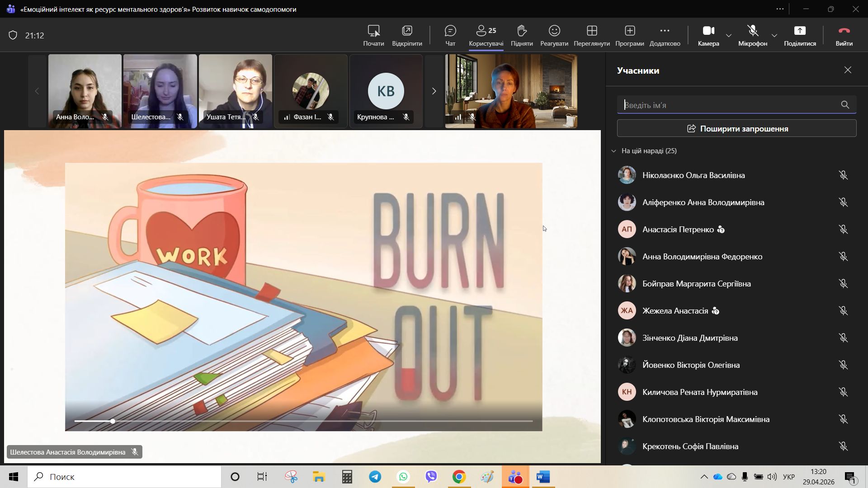Image resolution: width=868 pixels, height=488 pixels.
Task: Toggle the mute icon for Ніколаєнко Ольга Василівна
Action: [843, 175]
